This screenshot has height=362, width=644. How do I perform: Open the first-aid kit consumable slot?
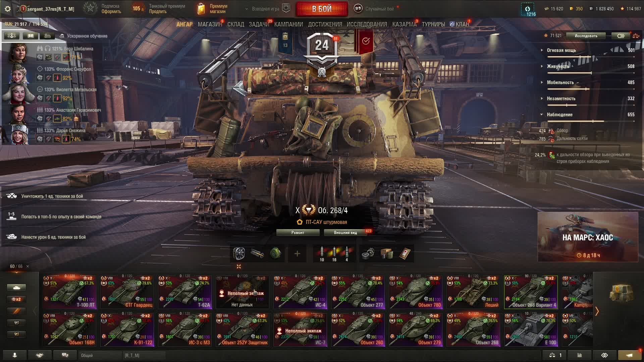coord(405,253)
